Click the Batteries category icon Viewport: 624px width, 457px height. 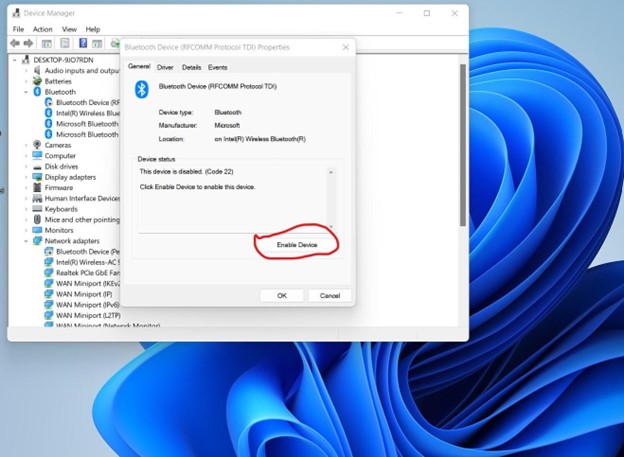coord(37,81)
